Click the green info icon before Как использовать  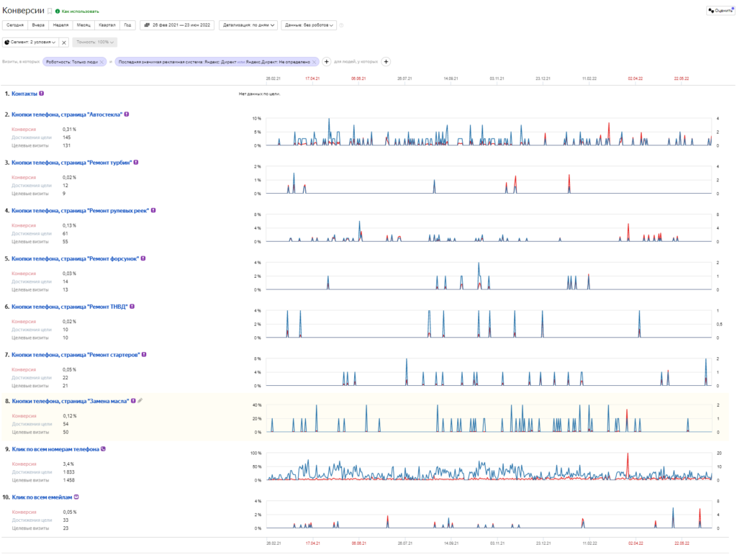(58, 12)
